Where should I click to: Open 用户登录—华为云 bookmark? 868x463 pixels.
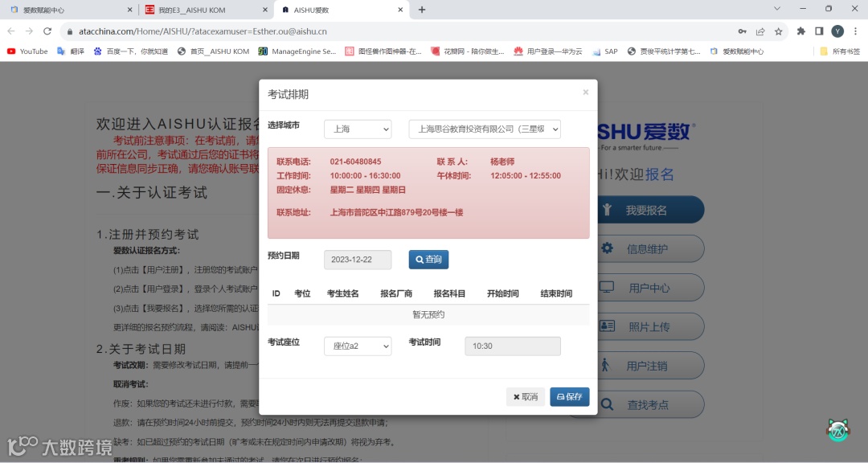point(548,51)
